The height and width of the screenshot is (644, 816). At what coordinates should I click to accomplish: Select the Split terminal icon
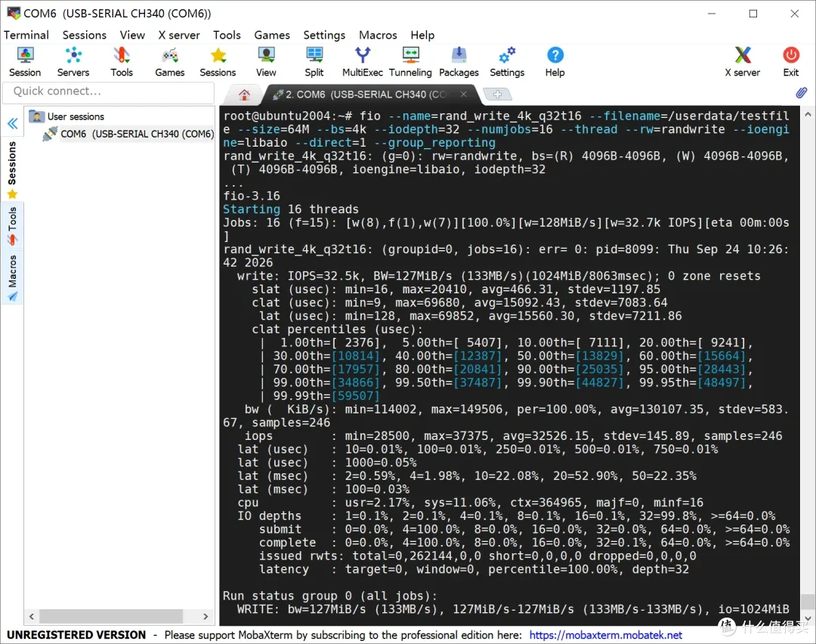click(314, 62)
